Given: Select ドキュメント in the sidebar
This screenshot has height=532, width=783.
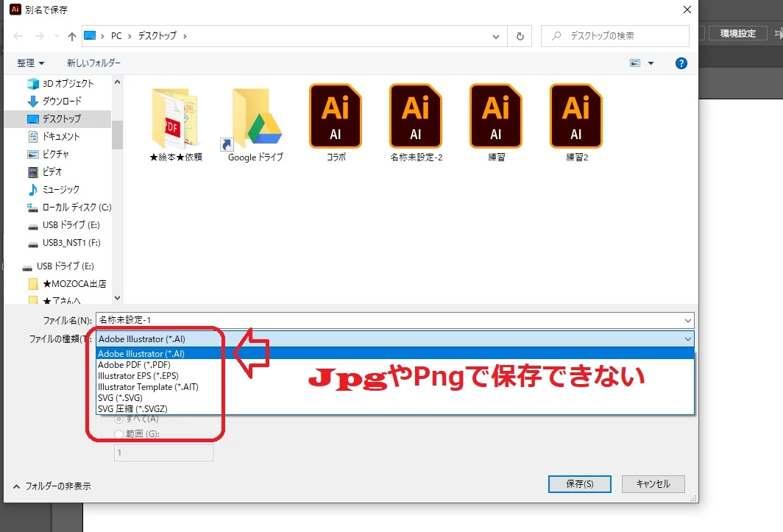Looking at the screenshot, I should 54,136.
